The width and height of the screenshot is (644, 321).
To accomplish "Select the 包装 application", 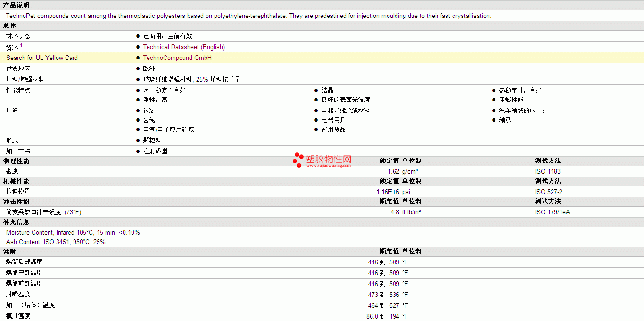I will (x=149, y=111).
